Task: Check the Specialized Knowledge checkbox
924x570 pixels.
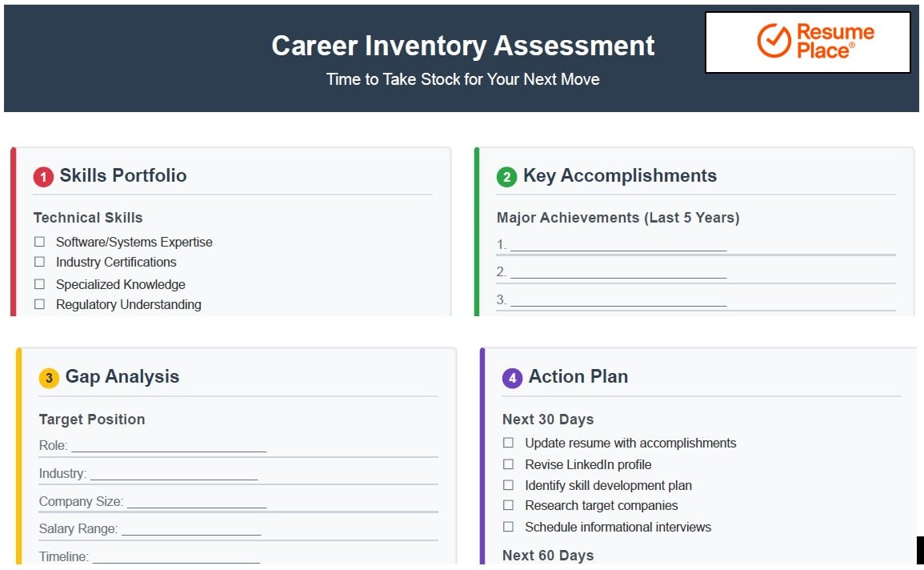Action: pyautogui.click(x=39, y=284)
